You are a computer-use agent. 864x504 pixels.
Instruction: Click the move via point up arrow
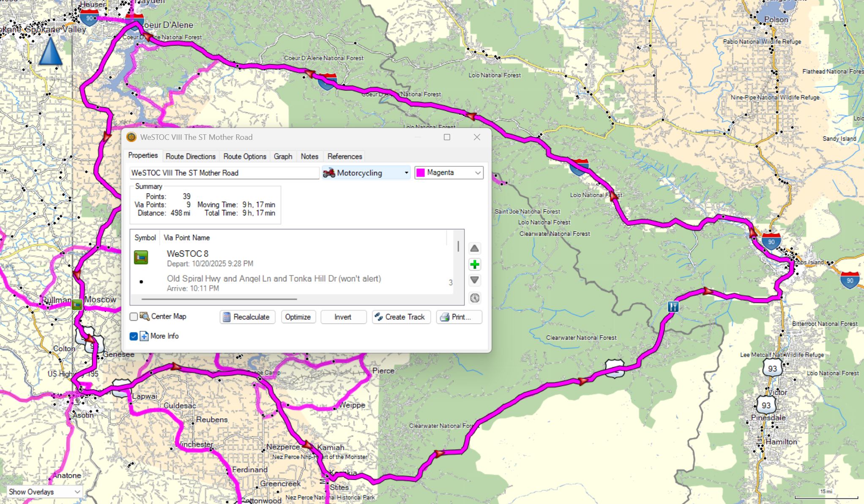(474, 248)
